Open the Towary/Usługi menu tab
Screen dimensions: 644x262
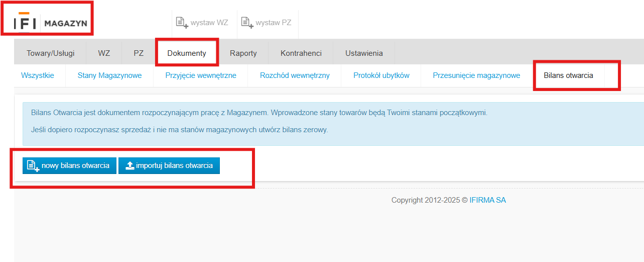[x=50, y=53]
